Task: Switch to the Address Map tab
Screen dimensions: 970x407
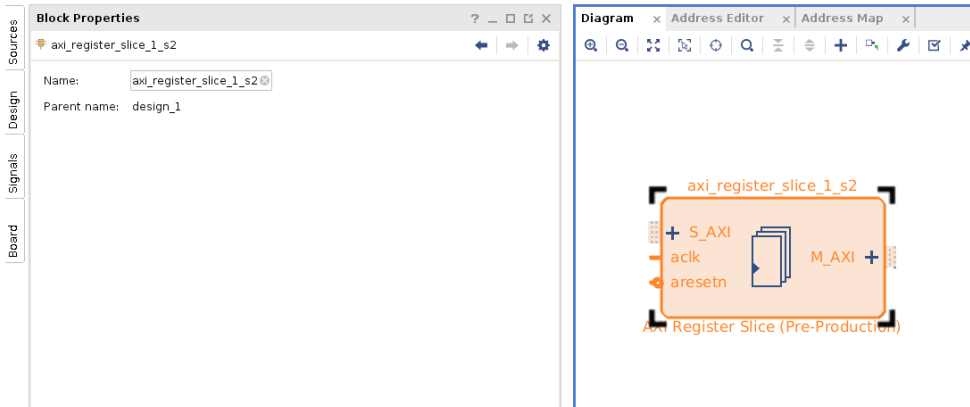Action: 841,18
